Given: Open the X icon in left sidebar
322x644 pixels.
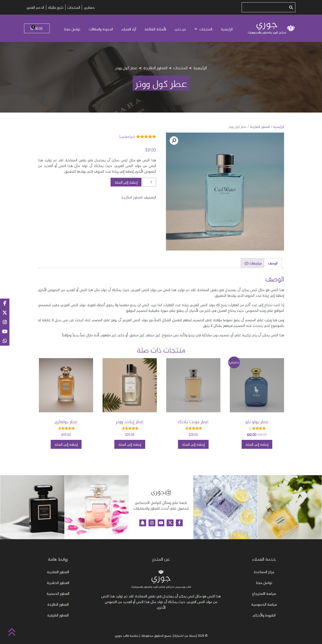Looking at the screenshot, I should 5,313.
